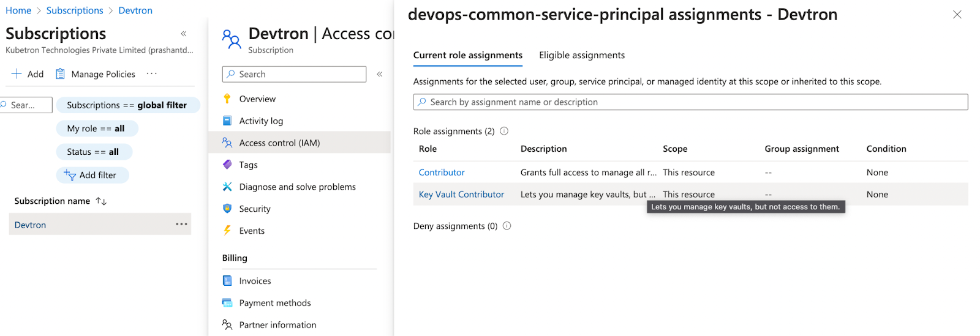The height and width of the screenshot is (336, 980).
Task: Open Overview in the resource menu
Action: point(257,99)
